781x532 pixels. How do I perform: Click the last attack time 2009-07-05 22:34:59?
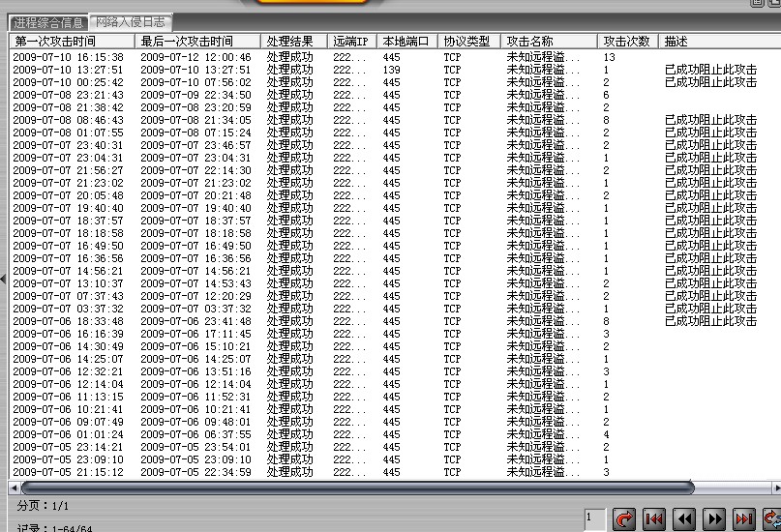[x=195, y=472]
